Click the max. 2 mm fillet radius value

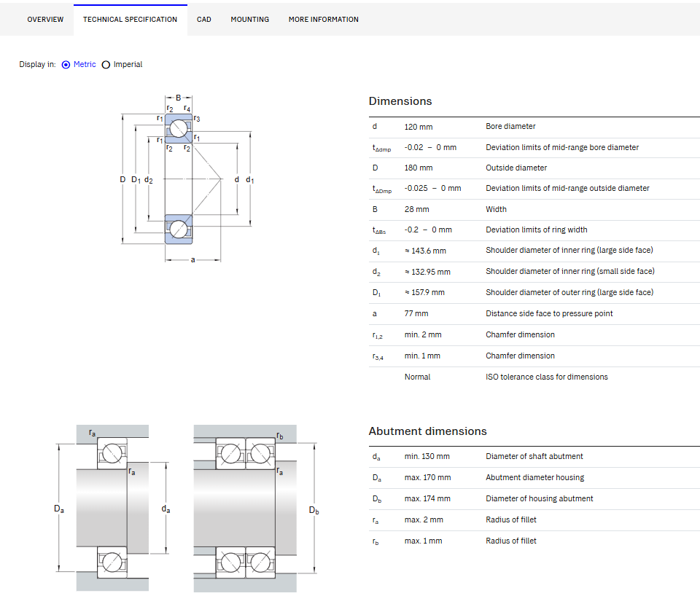(424, 520)
